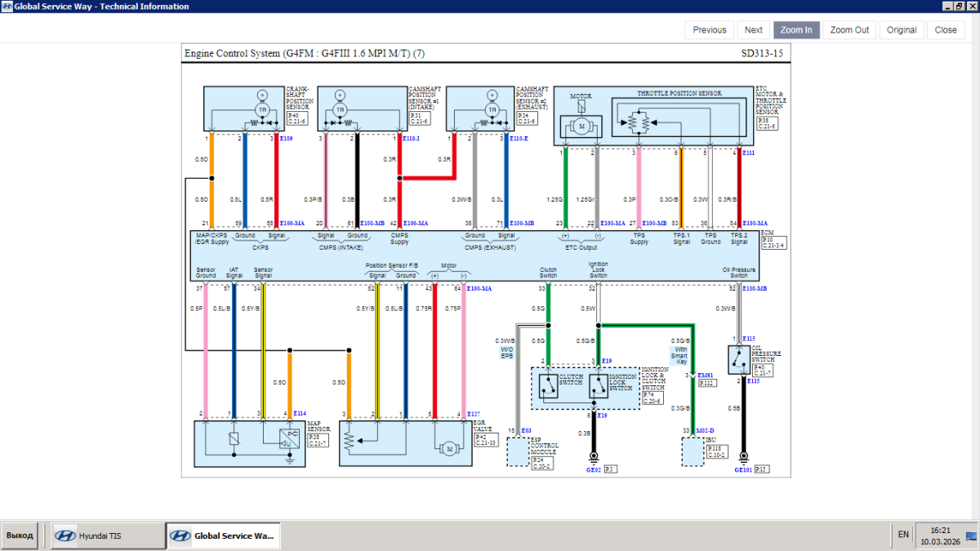Click ground point GE101 label
The image size is (980, 551).
(x=743, y=469)
